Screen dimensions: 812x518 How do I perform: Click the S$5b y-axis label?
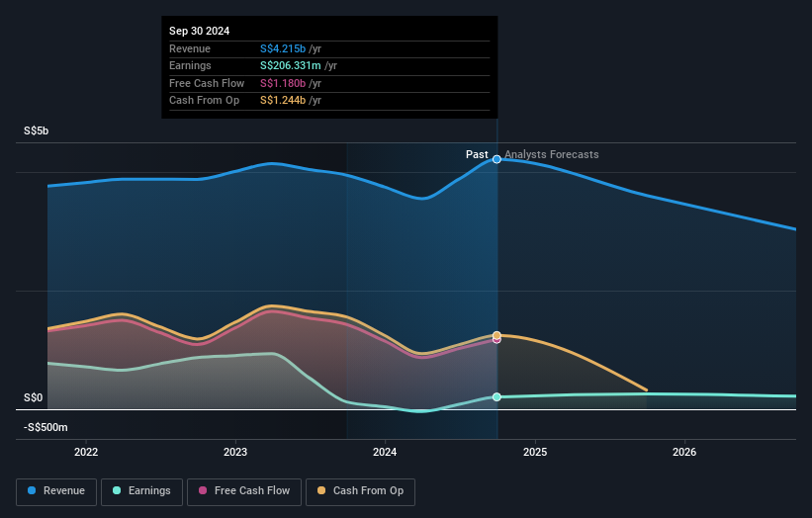pyautogui.click(x=37, y=130)
